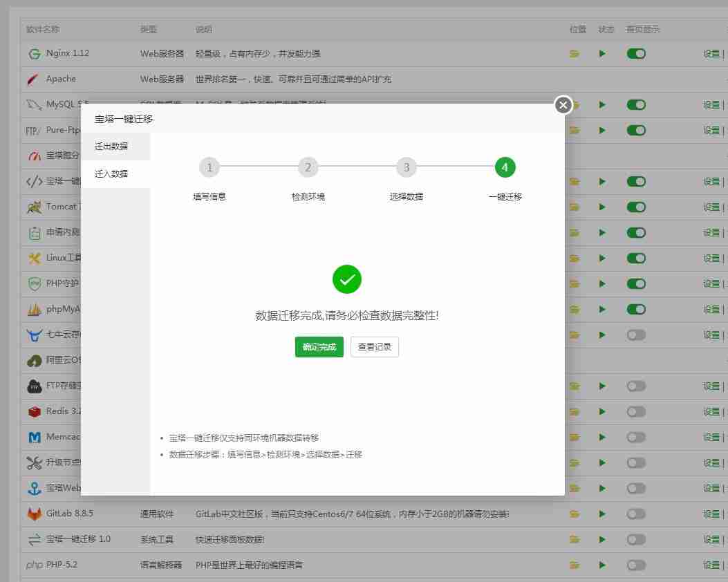The image size is (728, 582).
Task: Start Tomcat with the play button
Action: click(602, 207)
